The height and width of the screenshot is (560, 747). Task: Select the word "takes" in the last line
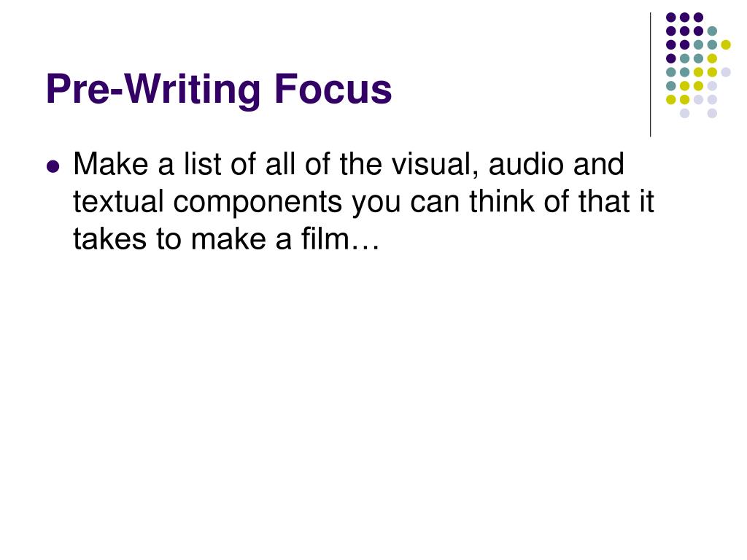tap(109, 238)
